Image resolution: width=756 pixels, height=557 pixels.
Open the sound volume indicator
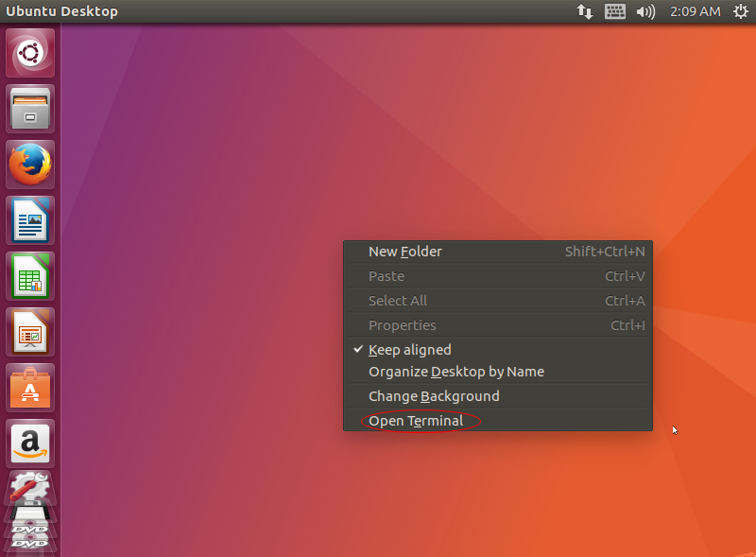tap(645, 11)
